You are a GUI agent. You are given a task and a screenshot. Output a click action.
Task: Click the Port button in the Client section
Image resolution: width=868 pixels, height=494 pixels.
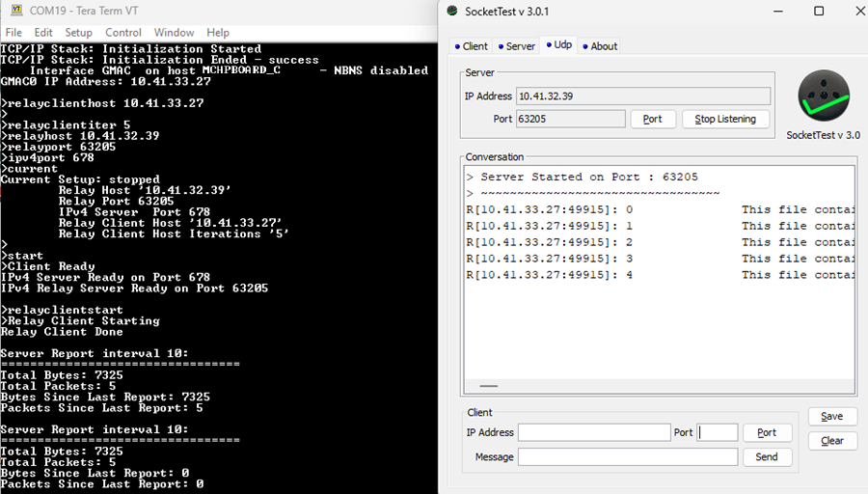[767, 432]
